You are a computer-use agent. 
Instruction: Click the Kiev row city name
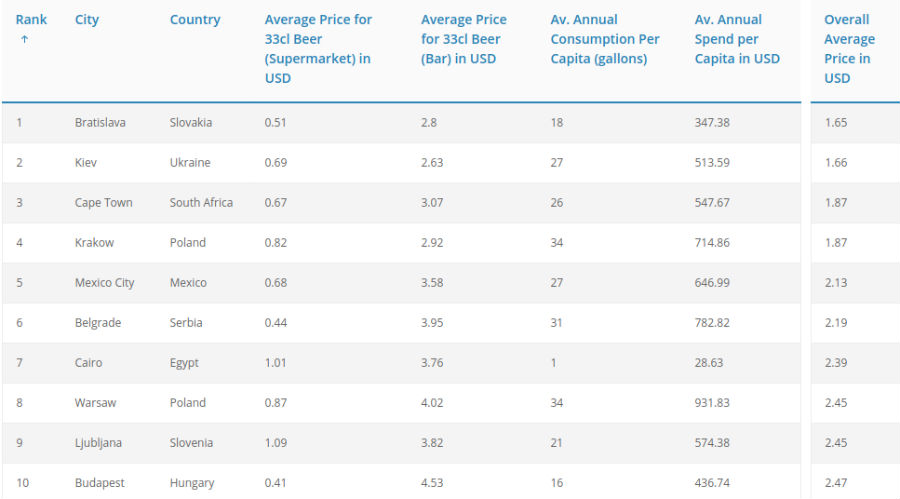click(86, 163)
